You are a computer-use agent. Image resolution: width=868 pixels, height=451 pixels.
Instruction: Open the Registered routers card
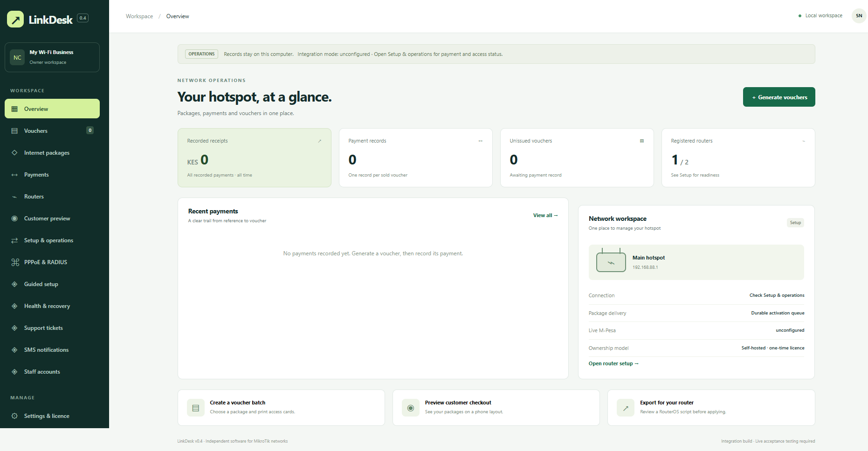pos(738,157)
